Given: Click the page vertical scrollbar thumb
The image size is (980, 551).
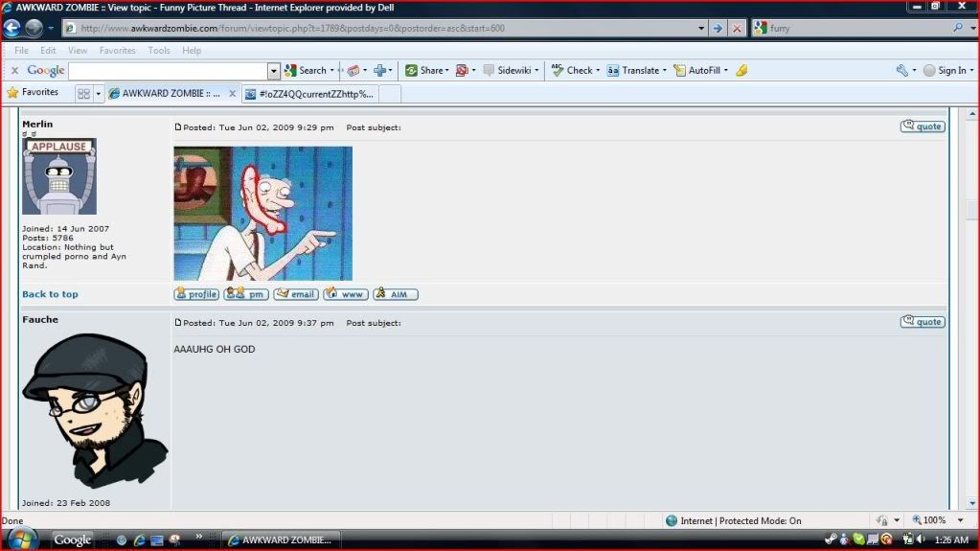Looking at the screenshot, I should [x=972, y=209].
